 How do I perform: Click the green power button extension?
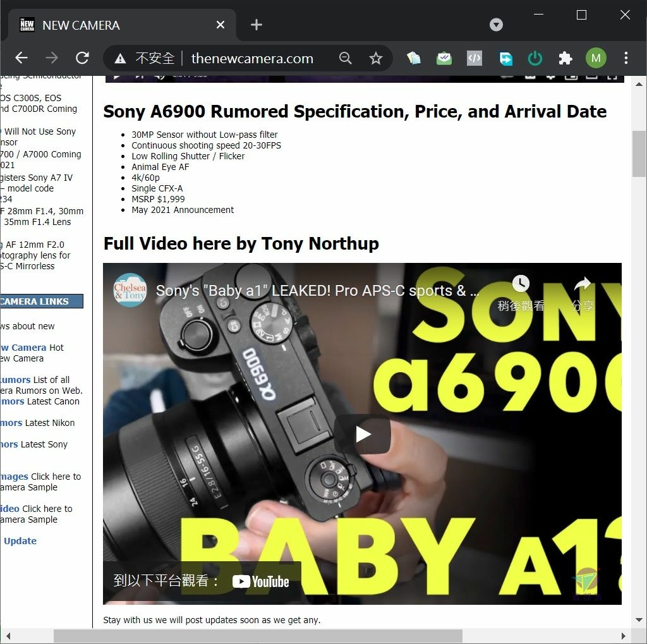535,58
